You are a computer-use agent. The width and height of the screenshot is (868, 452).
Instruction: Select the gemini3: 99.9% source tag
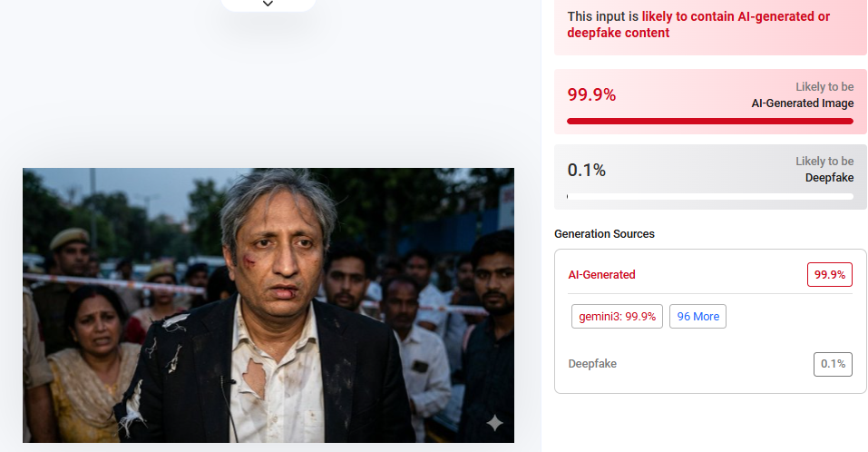pos(617,316)
